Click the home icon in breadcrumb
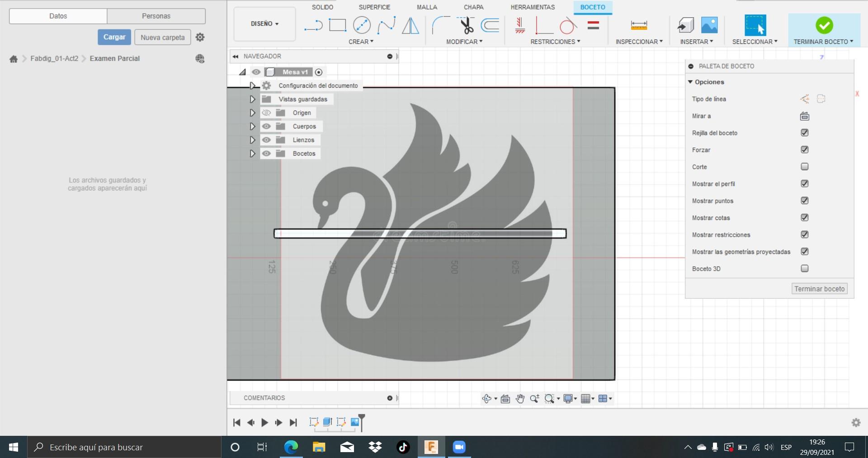The height and width of the screenshot is (458, 868). coord(14,59)
